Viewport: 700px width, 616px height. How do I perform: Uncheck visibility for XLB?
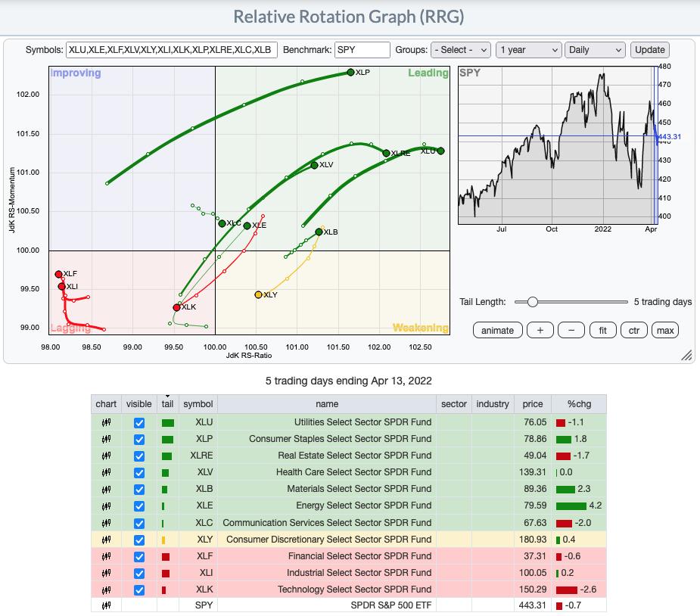point(139,489)
